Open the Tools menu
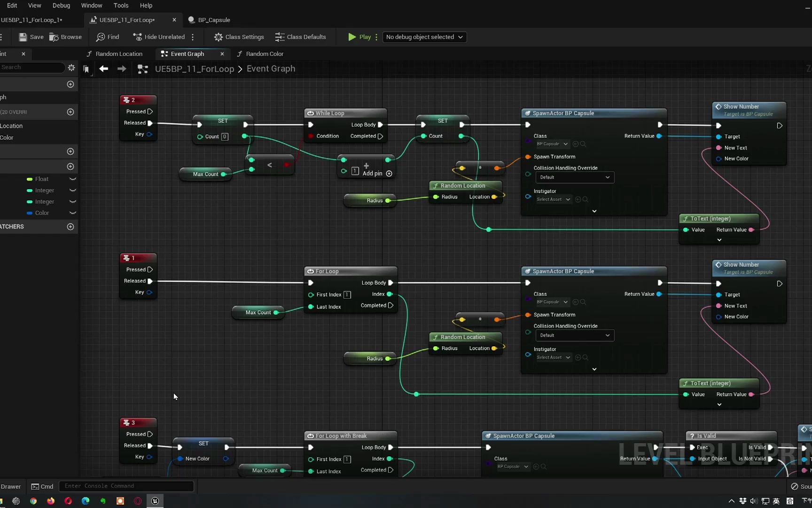This screenshot has height=508, width=812. click(x=121, y=6)
